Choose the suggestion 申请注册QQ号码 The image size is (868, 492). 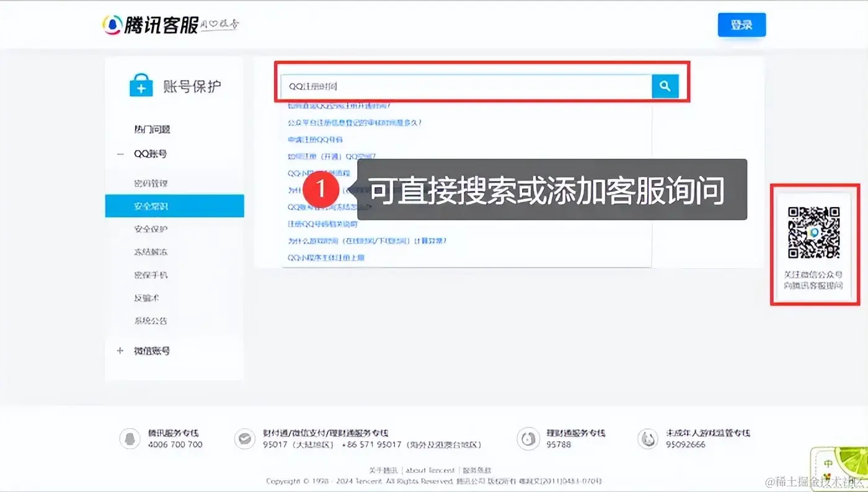pyautogui.click(x=315, y=139)
